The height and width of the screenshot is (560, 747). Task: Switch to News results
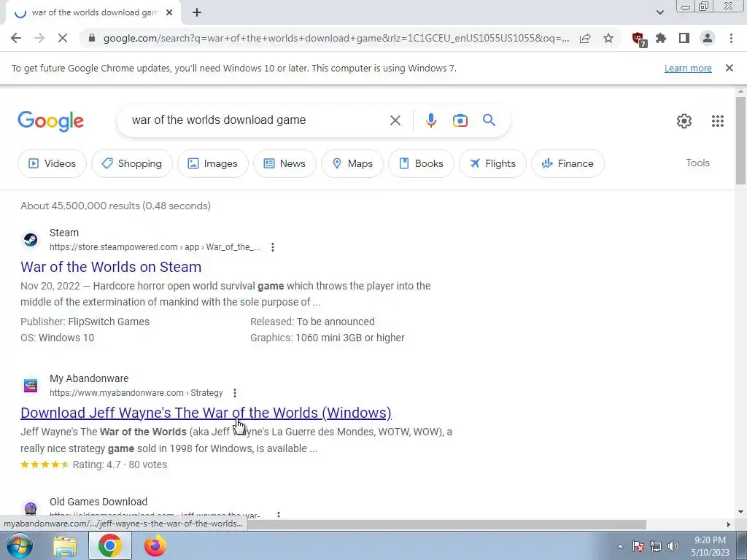tap(285, 163)
